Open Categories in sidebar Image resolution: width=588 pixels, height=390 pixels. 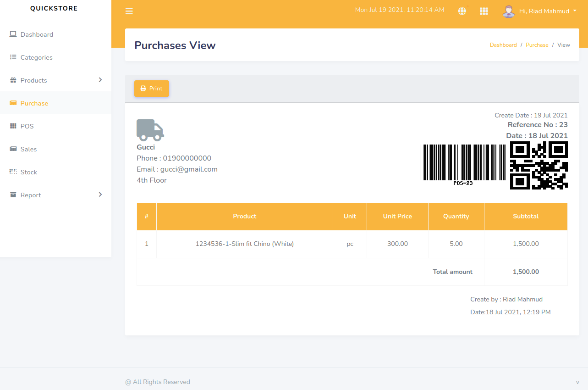point(55,57)
